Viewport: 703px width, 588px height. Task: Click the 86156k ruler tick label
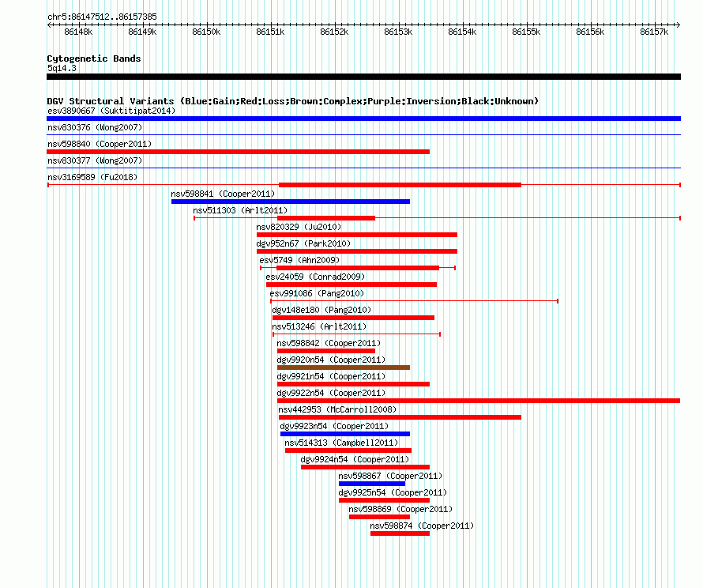click(590, 32)
